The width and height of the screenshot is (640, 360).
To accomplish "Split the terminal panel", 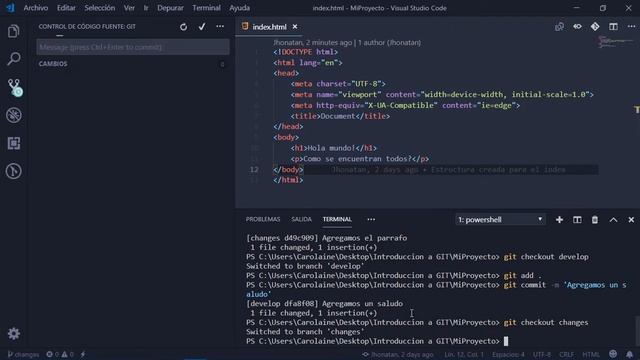I will coord(577,220).
